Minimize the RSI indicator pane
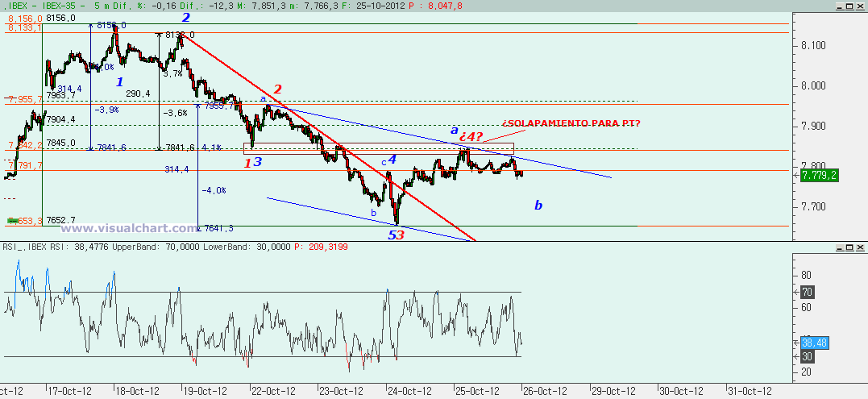This screenshot has width=868, height=399. pos(840,247)
